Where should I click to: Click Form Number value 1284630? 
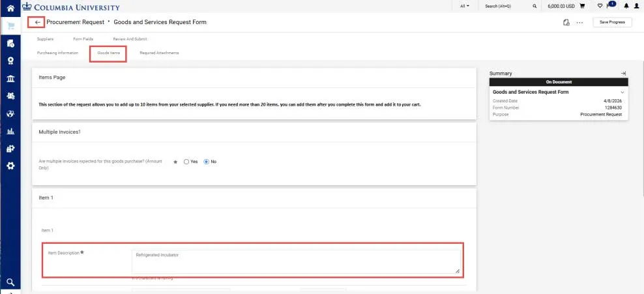coord(613,108)
